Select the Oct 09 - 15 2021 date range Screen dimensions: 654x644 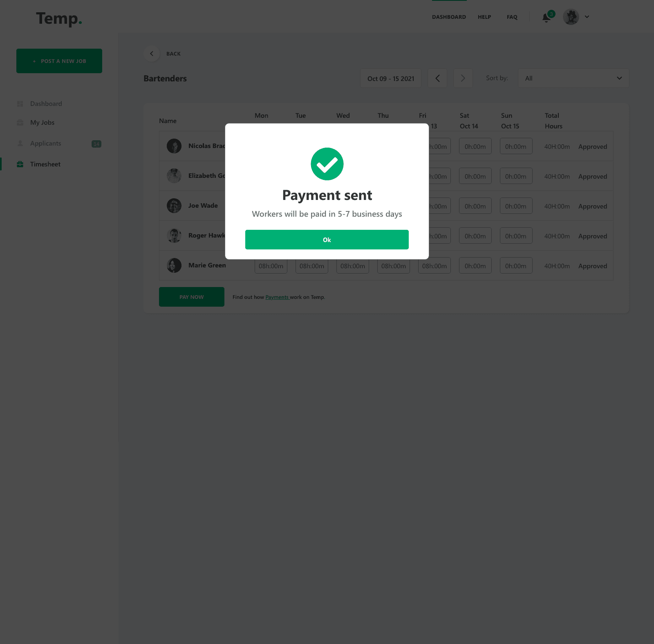[391, 78]
